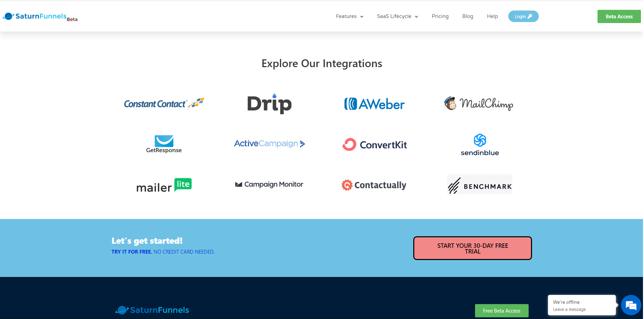Open the Benchmark integration logo

coord(480,184)
